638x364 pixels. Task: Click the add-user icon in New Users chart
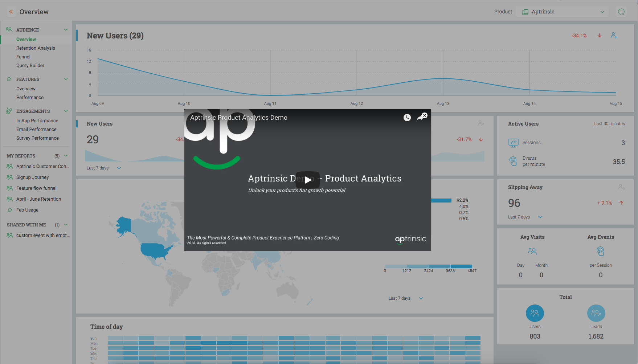(x=614, y=35)
